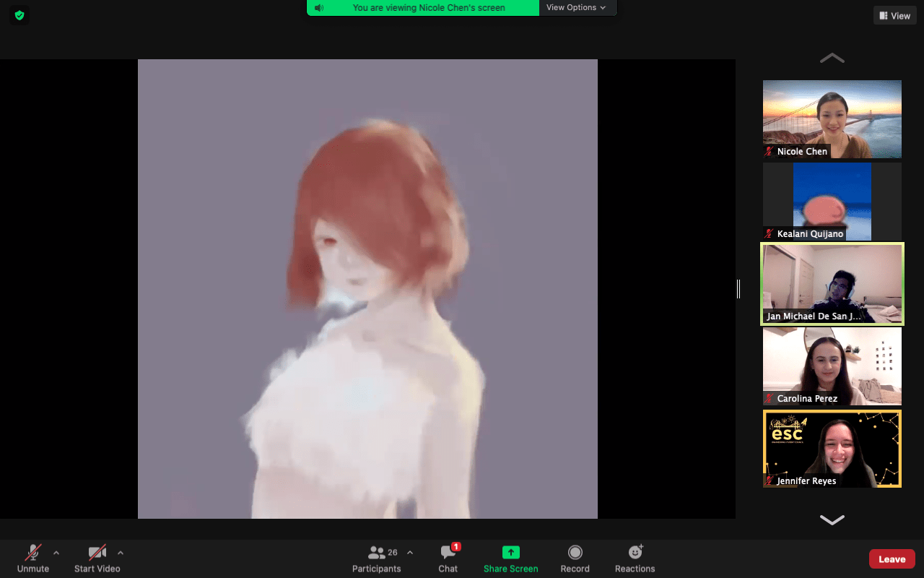Open the Chat panel
924x578 pixels.
(448, 558)
